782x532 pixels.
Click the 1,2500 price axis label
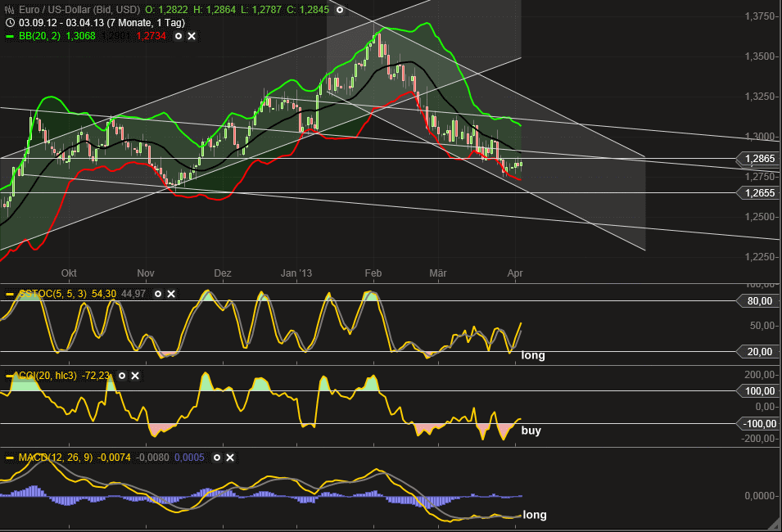pyautogui.click(x=761, y=217)
